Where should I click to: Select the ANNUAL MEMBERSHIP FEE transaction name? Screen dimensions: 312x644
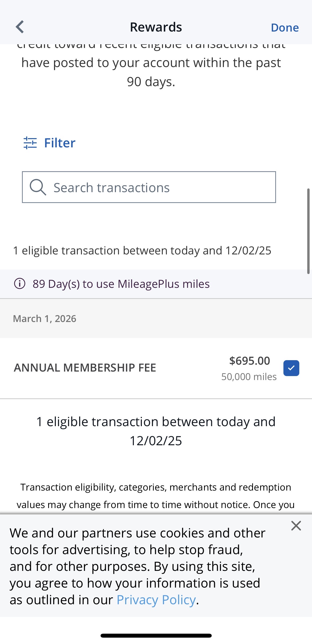click(85, 368)
